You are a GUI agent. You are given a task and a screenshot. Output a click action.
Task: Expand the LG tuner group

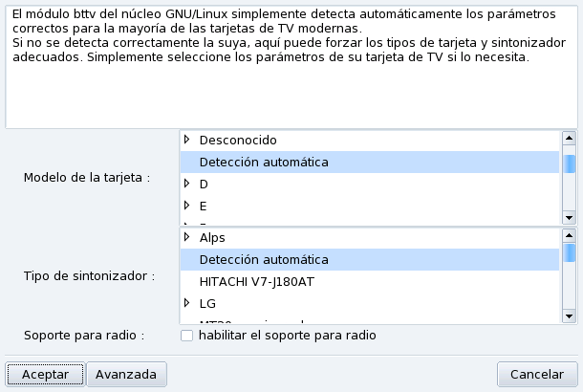186,303
